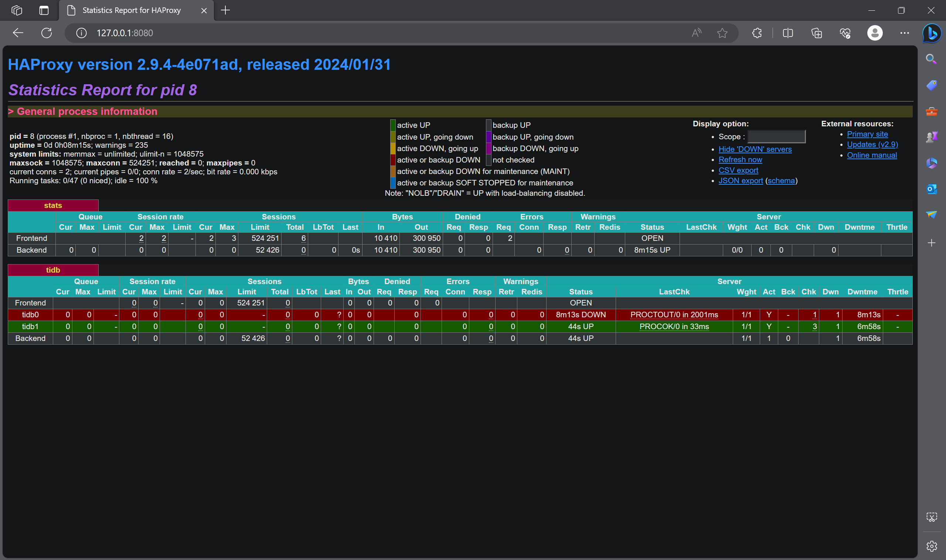Viewport: 946px width, 560px height.
Task: Expand the tidb section header
Action: tap(53, 269)
